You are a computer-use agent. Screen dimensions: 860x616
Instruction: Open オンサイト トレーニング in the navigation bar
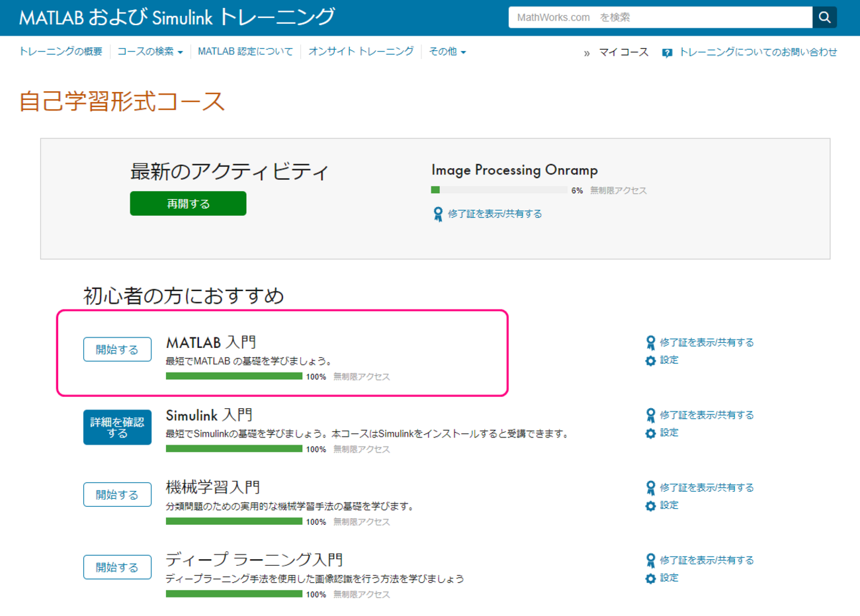[361, 52]
